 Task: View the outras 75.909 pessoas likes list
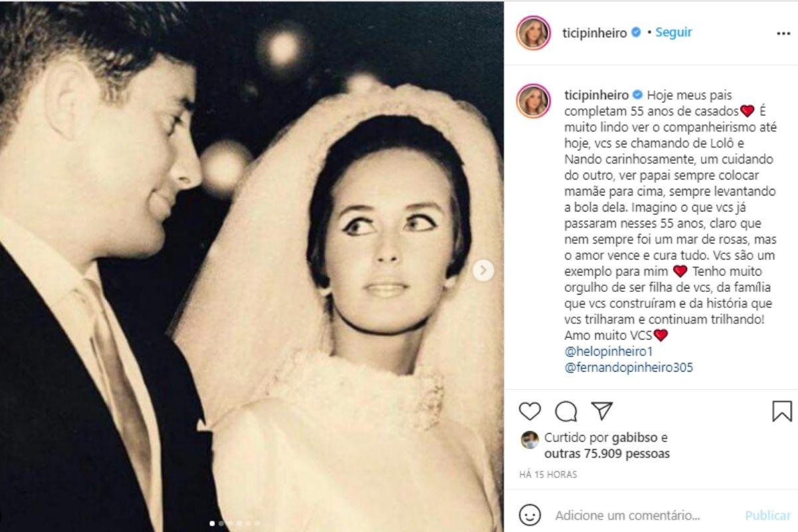click(x=606, y=454)
